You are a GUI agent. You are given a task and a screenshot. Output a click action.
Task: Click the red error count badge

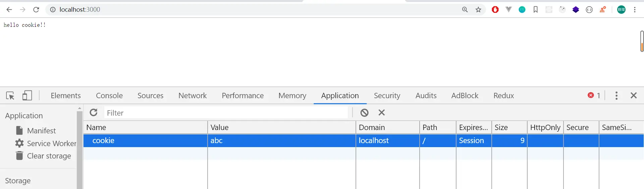[594, 96]
